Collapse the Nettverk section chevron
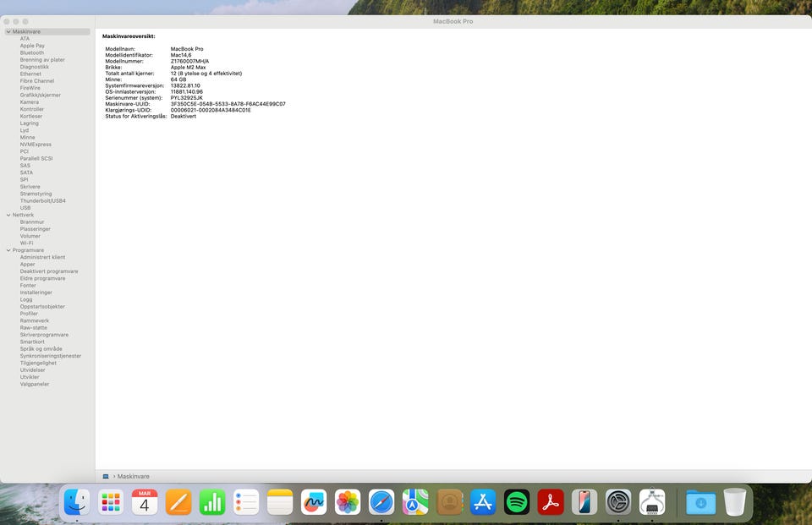The width and height of the screenshot is (812, 525). pyautogui.click(x=8, y=215)
